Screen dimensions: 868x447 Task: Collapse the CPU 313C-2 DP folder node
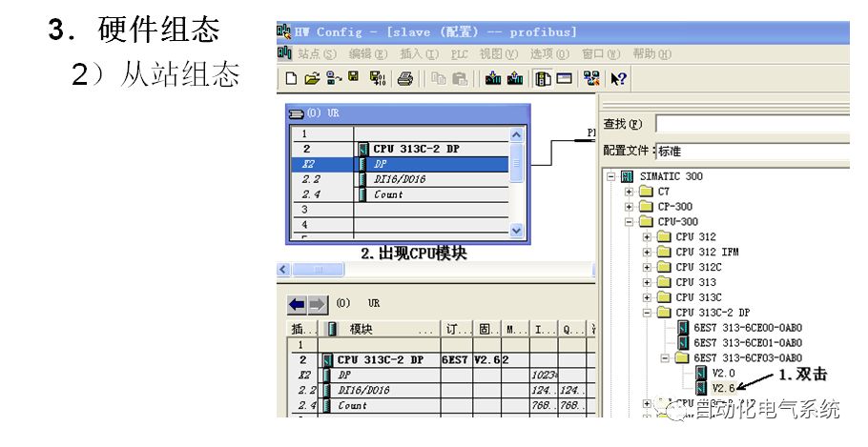click(647, 313)
